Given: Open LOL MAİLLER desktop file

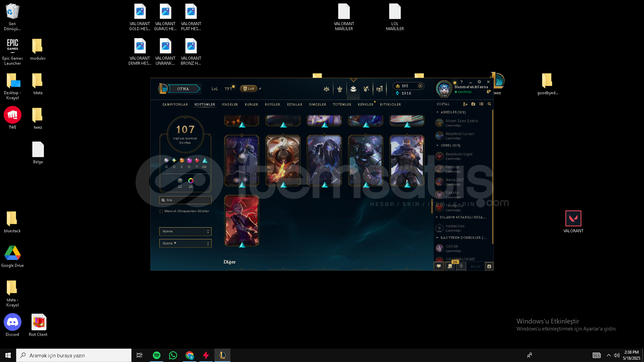Looking at the screenshot, I should pyautogui.click(x=395, y=17).
